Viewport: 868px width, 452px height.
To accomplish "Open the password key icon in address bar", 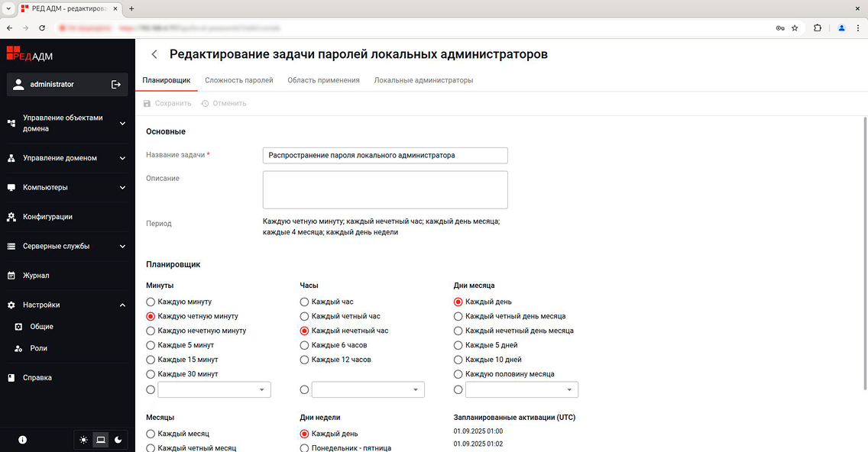I will coord(780,27).
